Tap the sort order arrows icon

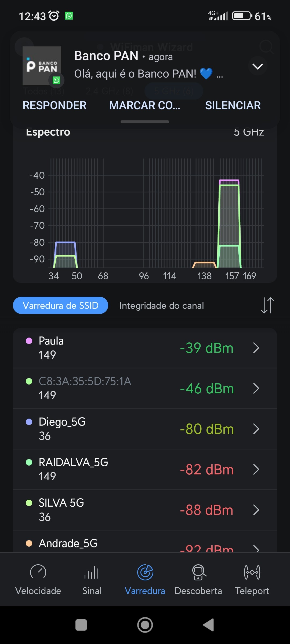pos(267,305)
